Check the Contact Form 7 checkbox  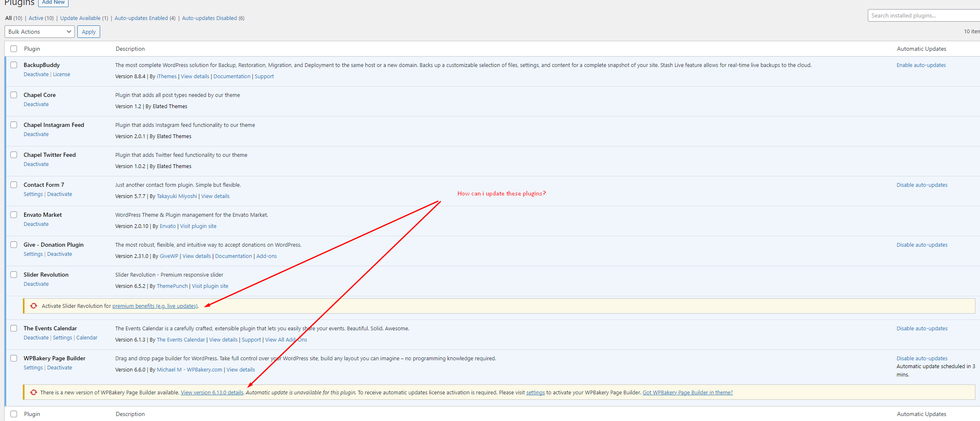pyautogui.click(x=14, y=185)
